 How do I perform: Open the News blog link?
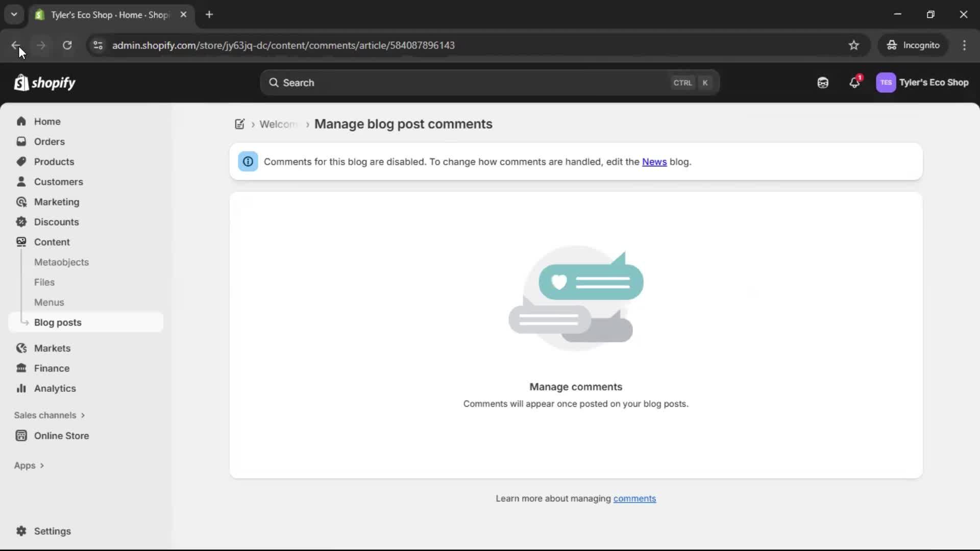(x=654, y=162)
